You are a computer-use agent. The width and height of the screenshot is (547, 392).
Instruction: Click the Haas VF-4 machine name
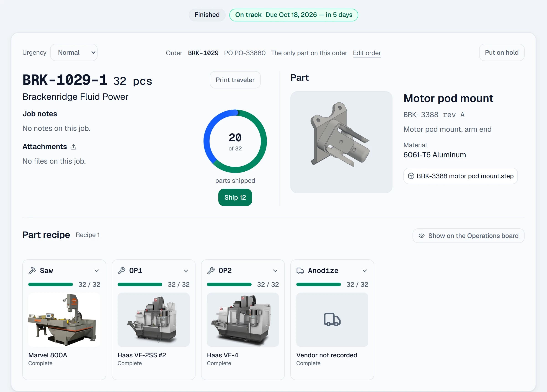222,355
